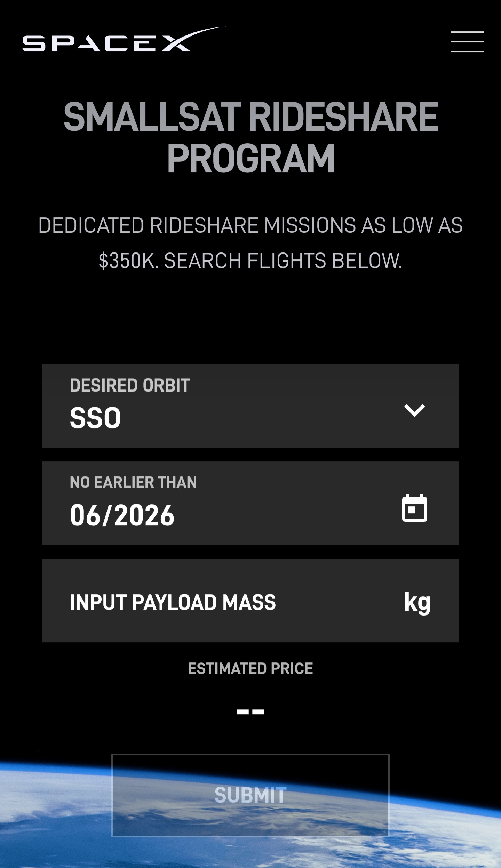Expand the Desired Orbit chevron arrow
Image resolution: width=501 pixels, height=868 pixels.
414,410
